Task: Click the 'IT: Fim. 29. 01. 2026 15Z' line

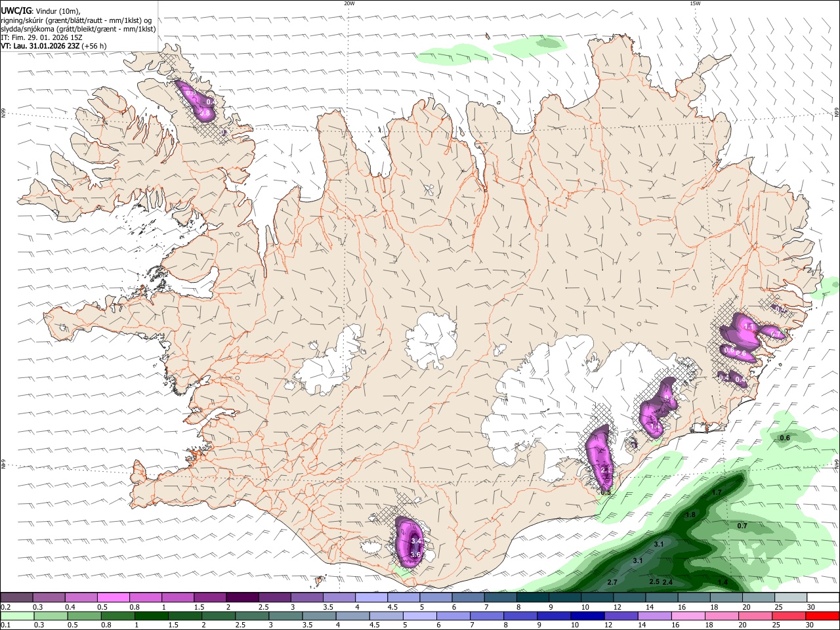Action: (x=42, y=37)
